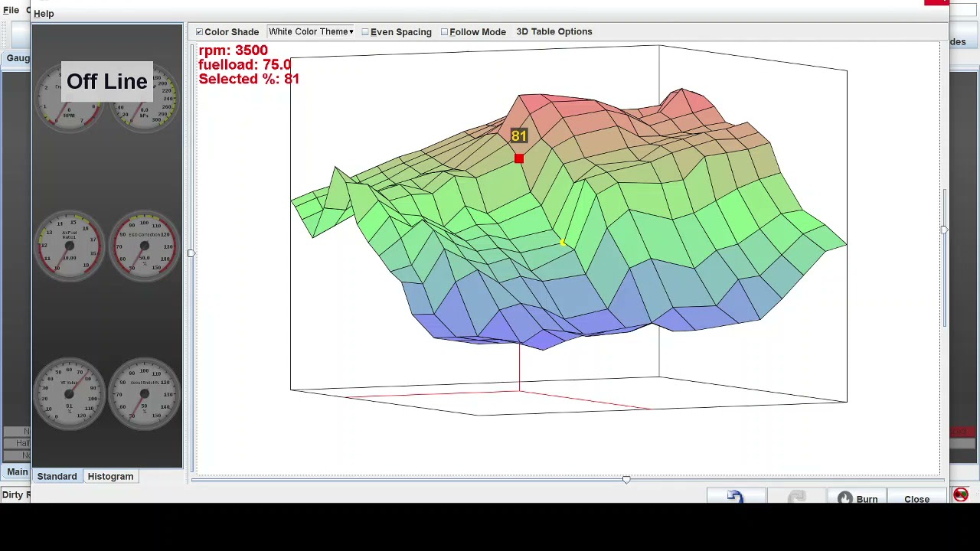Click the red selected cell marker on surface
The width and height of the screenshot is (980, 551).
tap(519, 158)
